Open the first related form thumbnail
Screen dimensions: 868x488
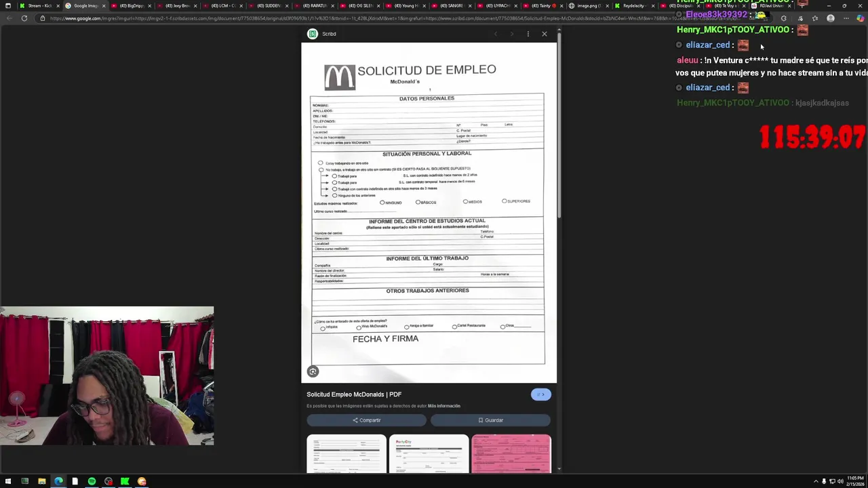(347, 454)
